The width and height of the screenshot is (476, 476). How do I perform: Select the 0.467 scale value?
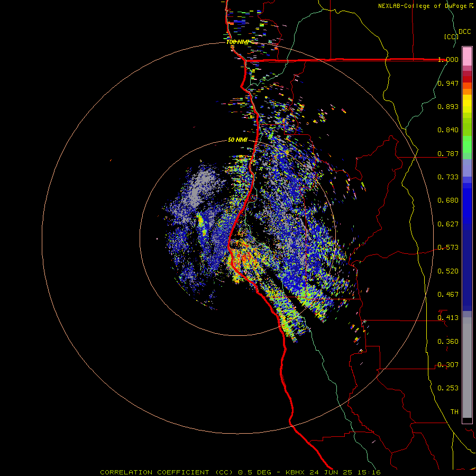pos(448,295)
